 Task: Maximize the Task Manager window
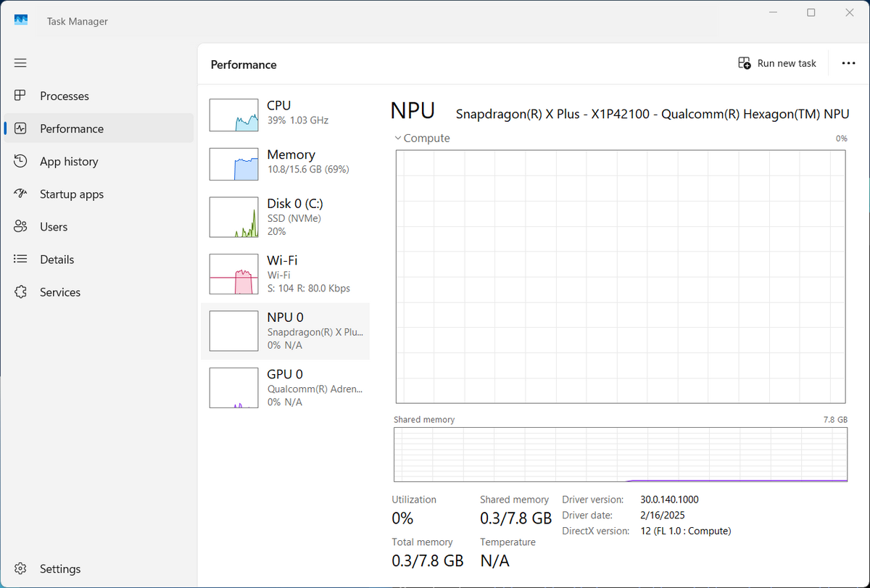pos(811,12)
